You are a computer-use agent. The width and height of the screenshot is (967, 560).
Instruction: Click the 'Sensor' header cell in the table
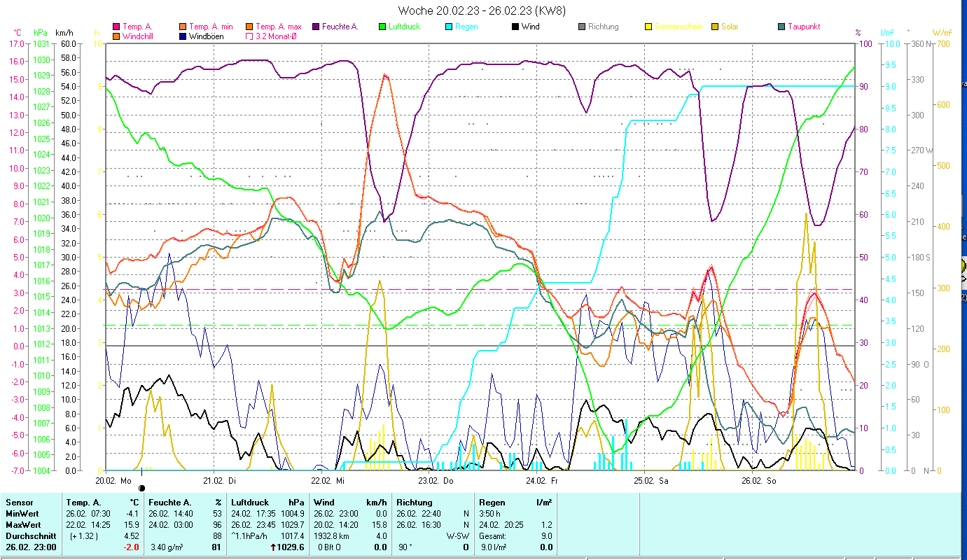click(19, 502)
